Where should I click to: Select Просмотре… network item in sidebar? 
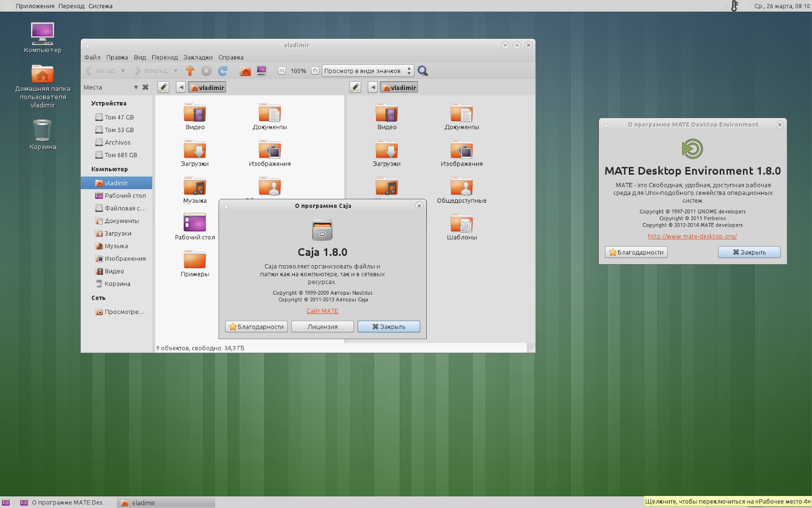117,311
